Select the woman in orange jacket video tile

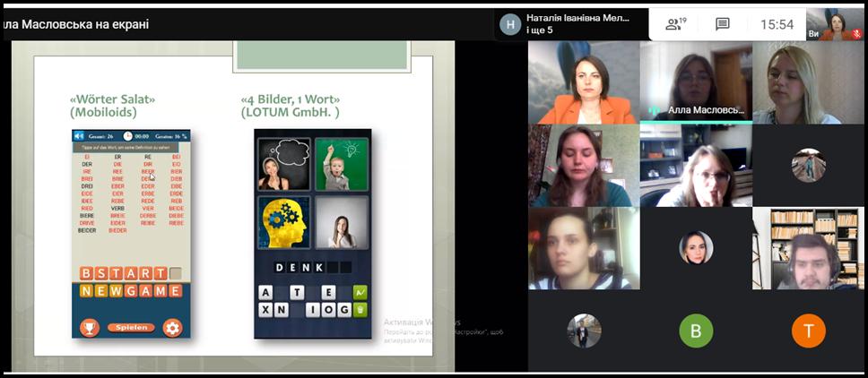584,82
